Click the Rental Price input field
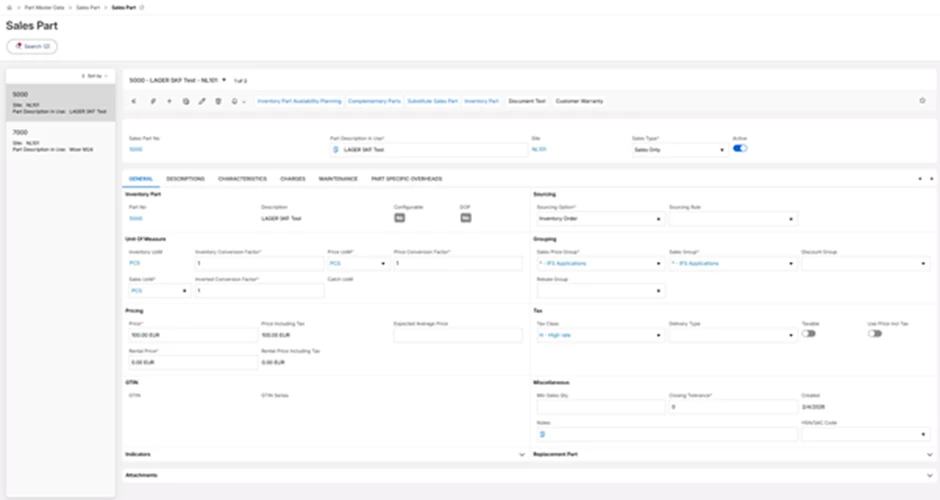This screenshot has height=500, width=940. [193, 362]
